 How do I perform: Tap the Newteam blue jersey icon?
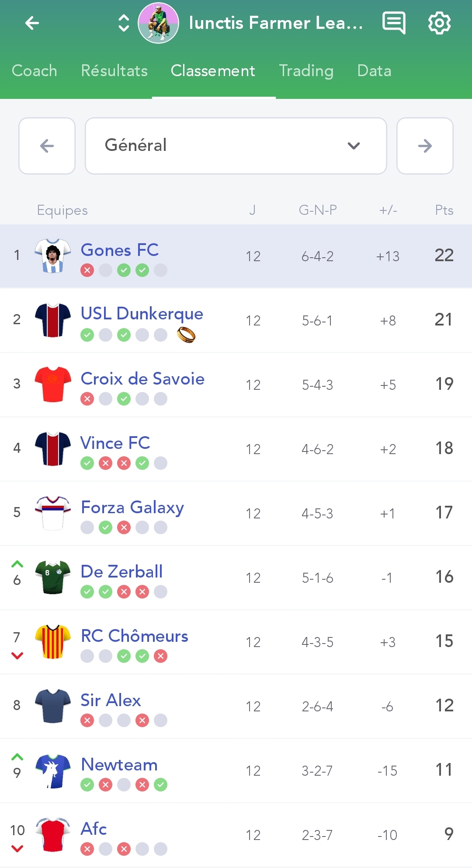click(x=53, y=770)
